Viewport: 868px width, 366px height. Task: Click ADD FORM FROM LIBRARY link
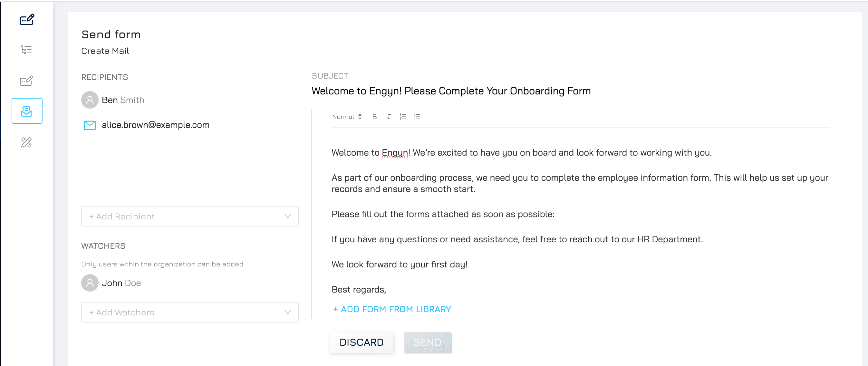[392, 309]
